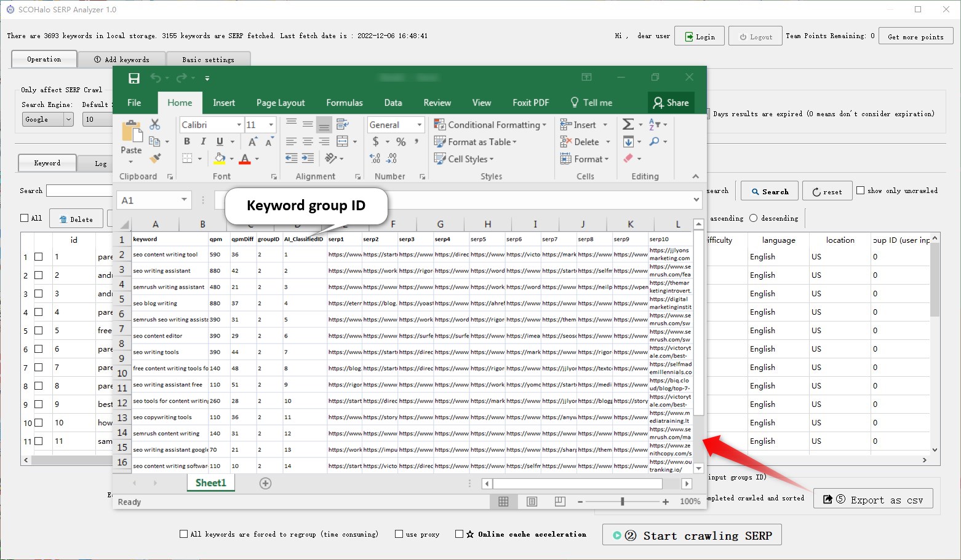Image resolution: width=961 pixels, height=560 pixels.
Task: Expand Conditional Formatting menu
Action: 490,125
